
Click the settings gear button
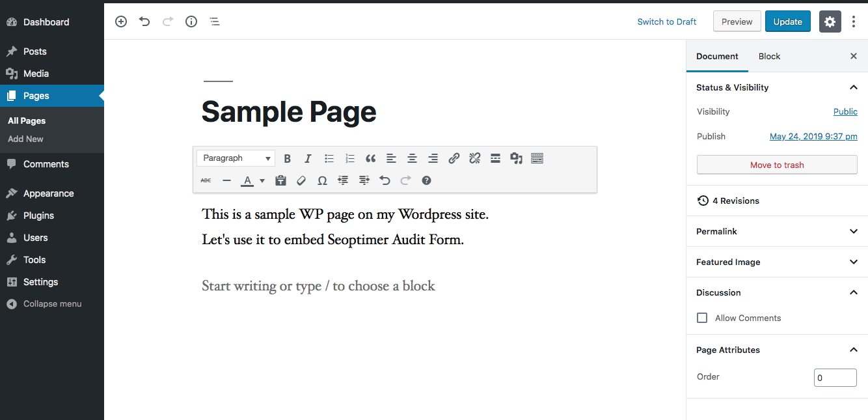(x=830, y=21)
